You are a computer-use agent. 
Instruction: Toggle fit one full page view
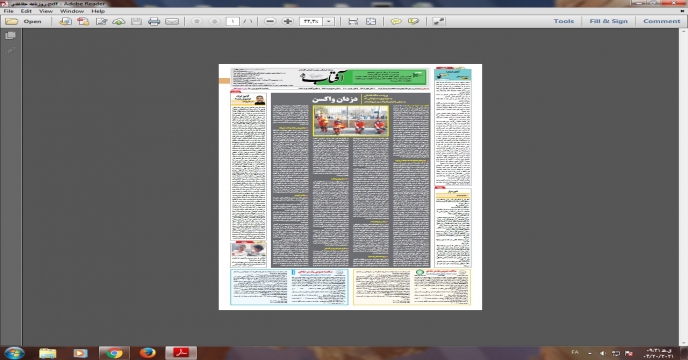point(371,21)
